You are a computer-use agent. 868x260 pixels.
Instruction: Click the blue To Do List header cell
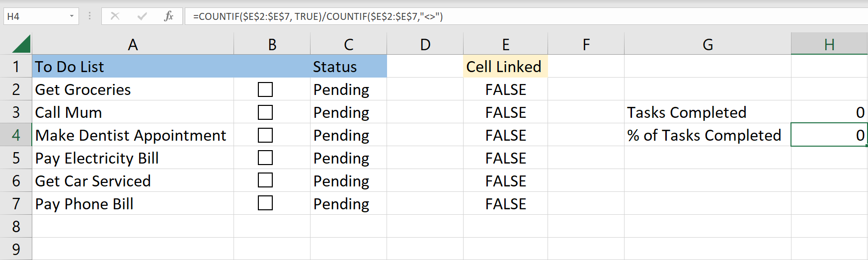133,67
